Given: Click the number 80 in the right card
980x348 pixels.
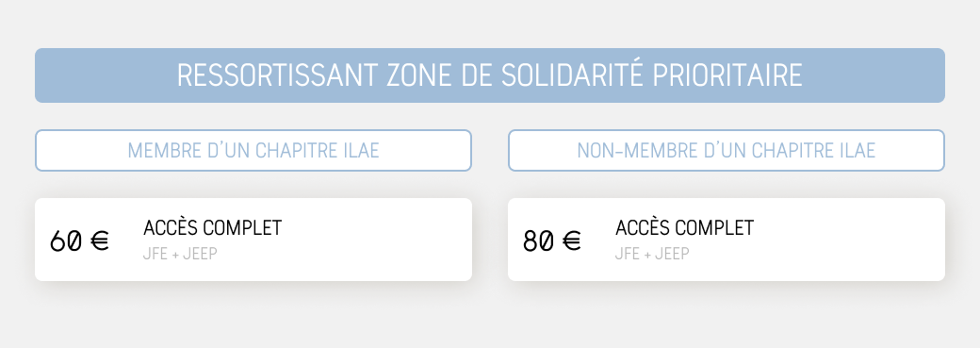Looking at the screenshot, I should click(539, 241).
